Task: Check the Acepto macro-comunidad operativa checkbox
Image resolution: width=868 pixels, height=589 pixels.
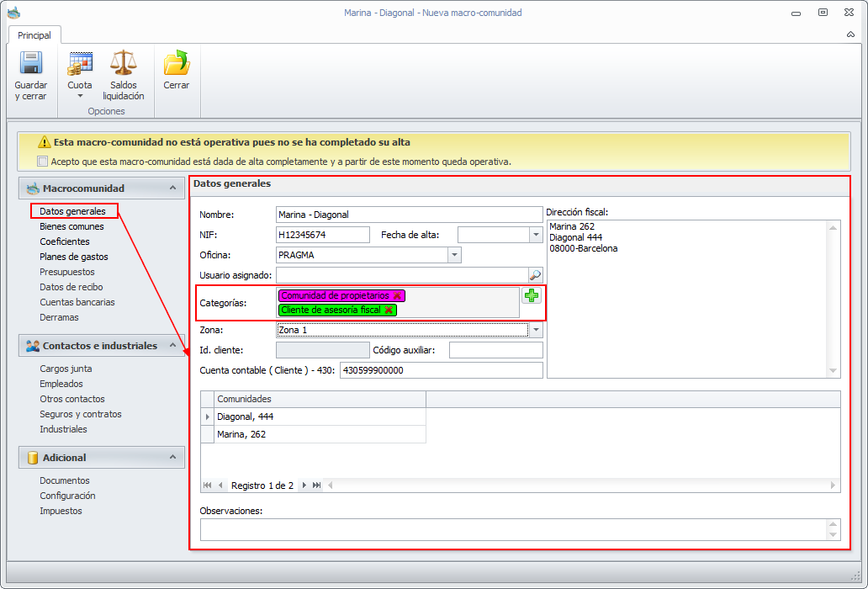Action: [x=43, y=162]
